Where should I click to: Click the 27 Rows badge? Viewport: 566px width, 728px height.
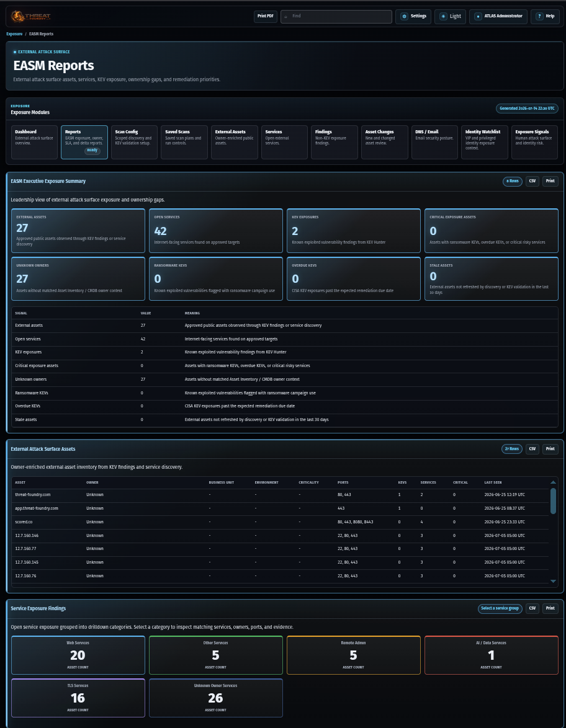click(511, 449)
